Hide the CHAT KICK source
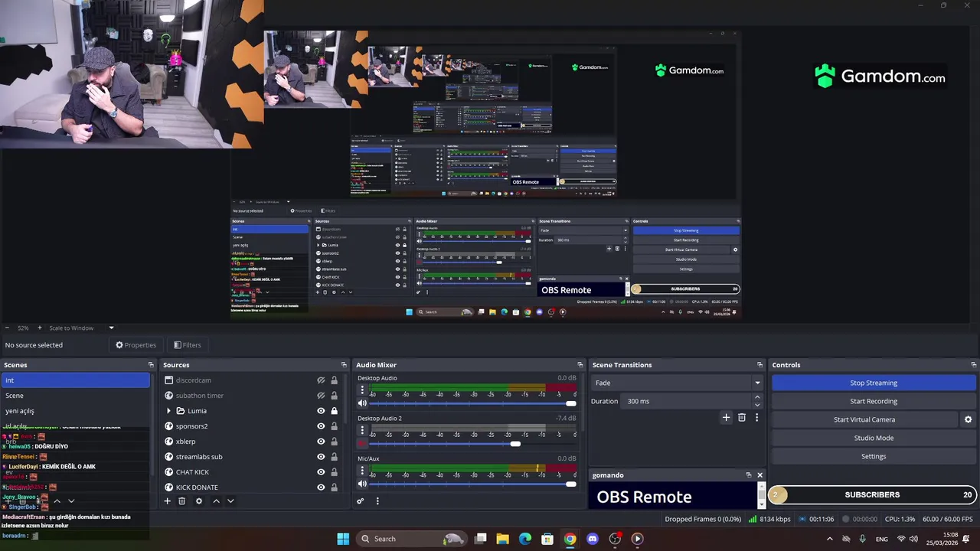This screenshot has height=551, width=980. pyautogui.click(x=321, y=472)
